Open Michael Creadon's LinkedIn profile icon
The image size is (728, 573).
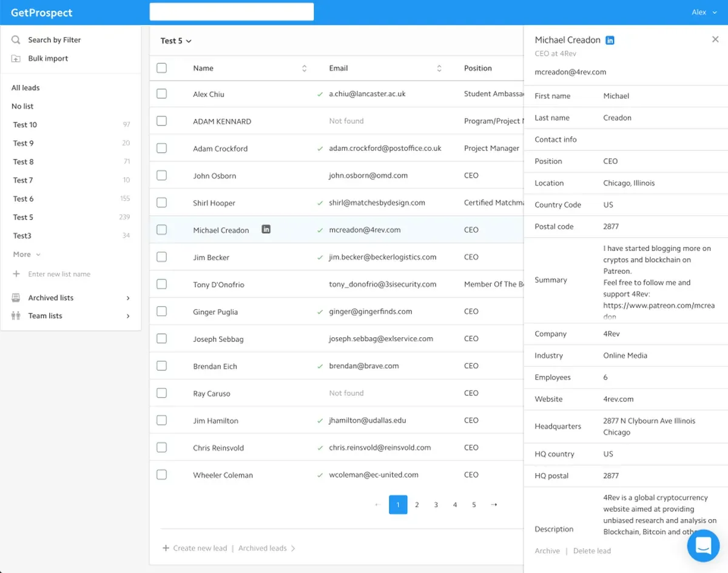pyautogui.click(x=609, y=39)
